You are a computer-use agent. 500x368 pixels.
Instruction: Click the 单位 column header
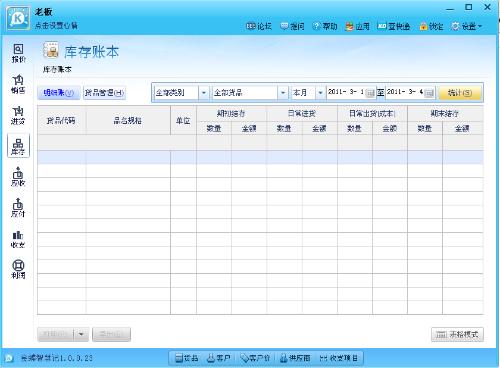[183, 120]
